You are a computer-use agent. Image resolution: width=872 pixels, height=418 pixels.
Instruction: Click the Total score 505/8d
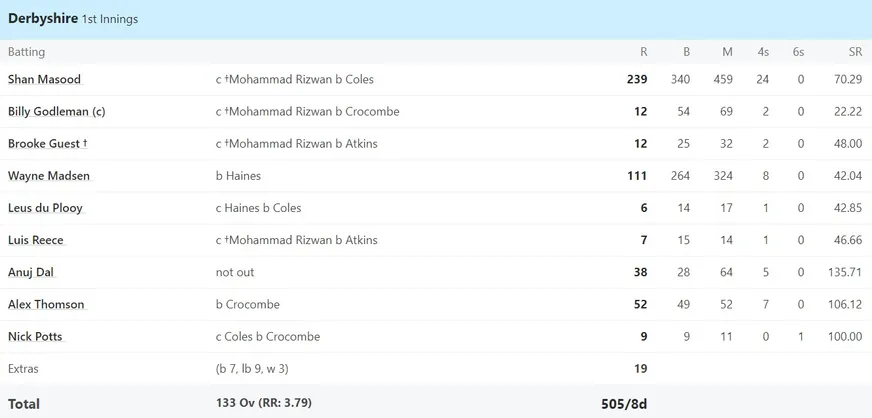624,404
